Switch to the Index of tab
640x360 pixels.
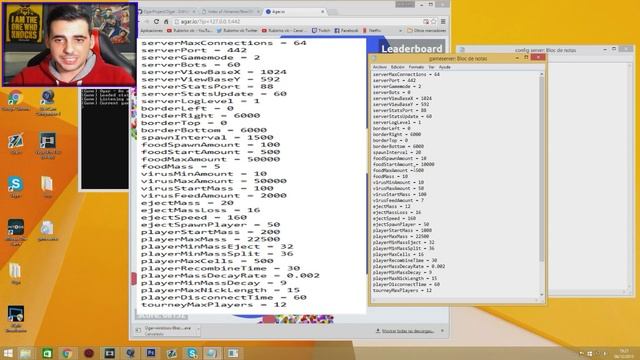point(231,12)
